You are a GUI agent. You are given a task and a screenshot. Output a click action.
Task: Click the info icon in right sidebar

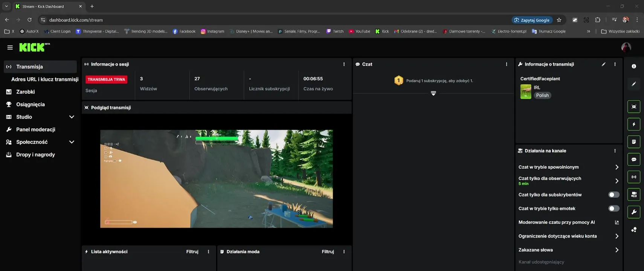634,66
